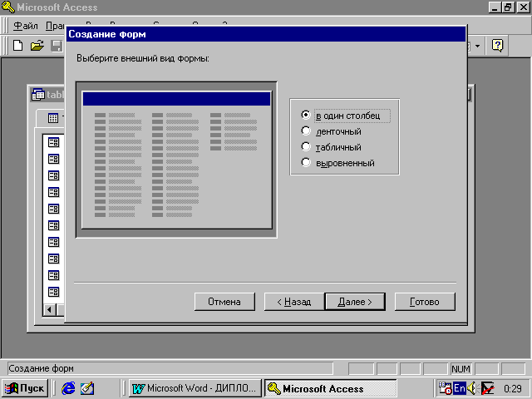532x399 pixels.
Task: Open the Файл menu
Action: pos(26,27)
